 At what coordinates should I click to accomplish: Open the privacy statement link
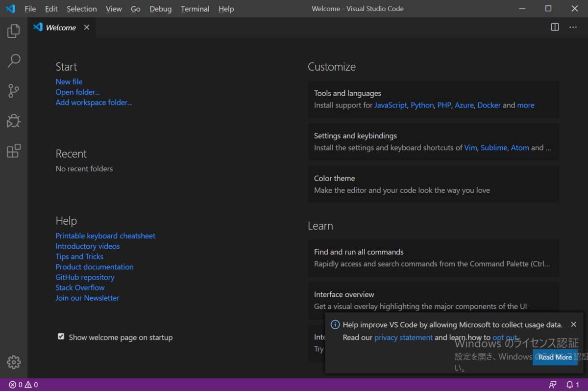(403, 338)
